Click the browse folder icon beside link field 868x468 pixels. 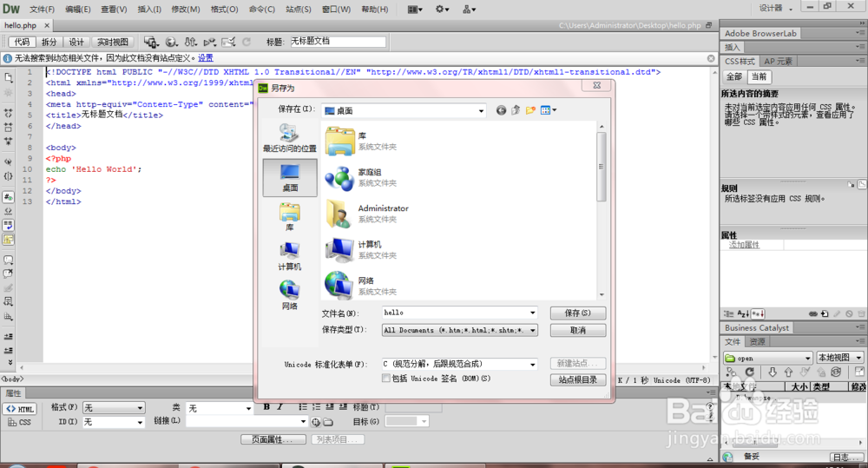328,422
